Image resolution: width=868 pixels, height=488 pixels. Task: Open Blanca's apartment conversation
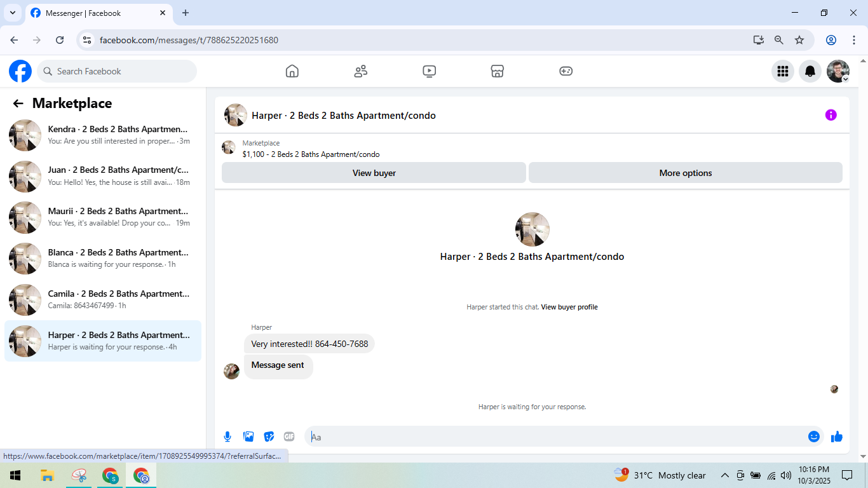103,259
